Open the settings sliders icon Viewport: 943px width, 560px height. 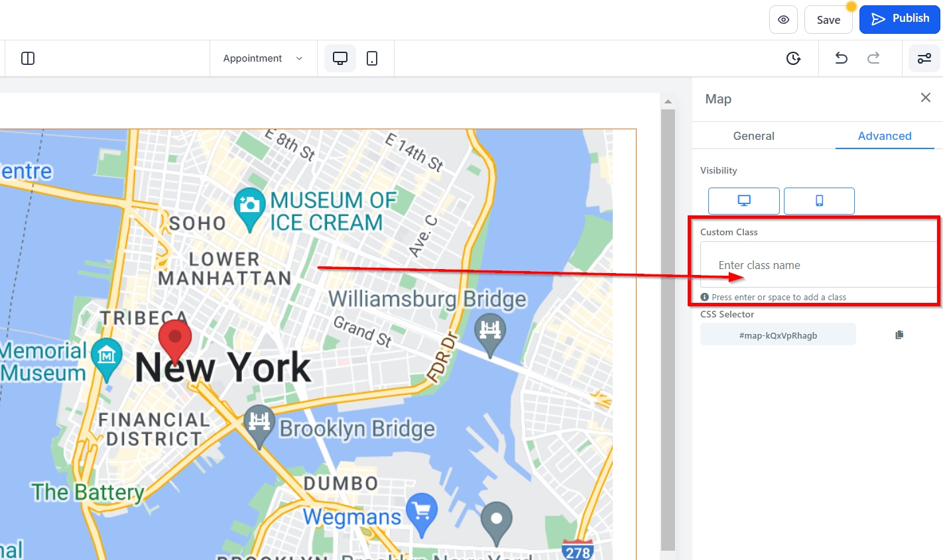[924, 58]
